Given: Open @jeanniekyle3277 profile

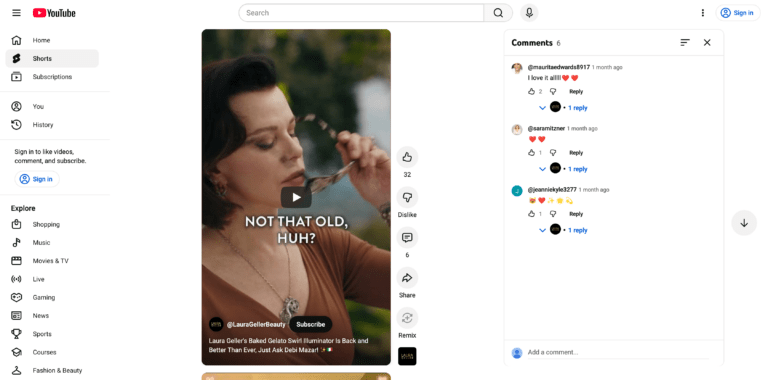Looking at the screenshot, I should tap(552, 190).
